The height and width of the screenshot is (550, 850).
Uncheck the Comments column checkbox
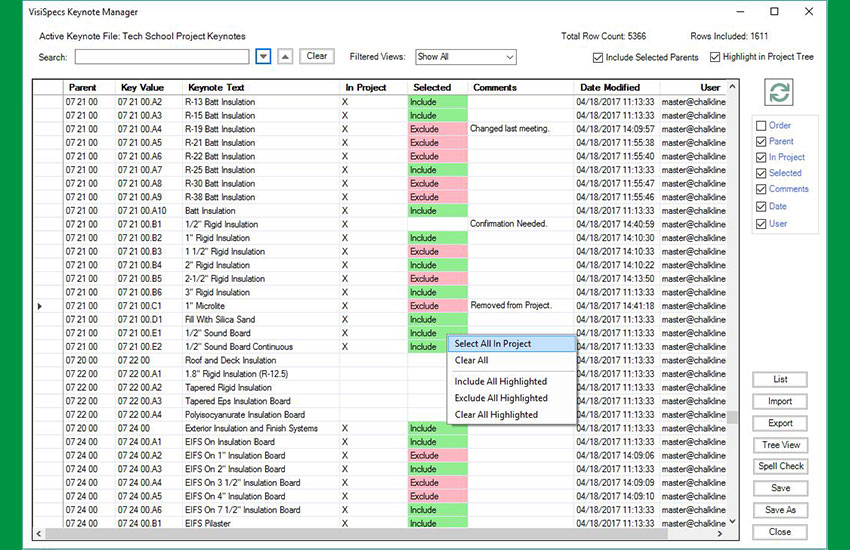pos(762,189)
